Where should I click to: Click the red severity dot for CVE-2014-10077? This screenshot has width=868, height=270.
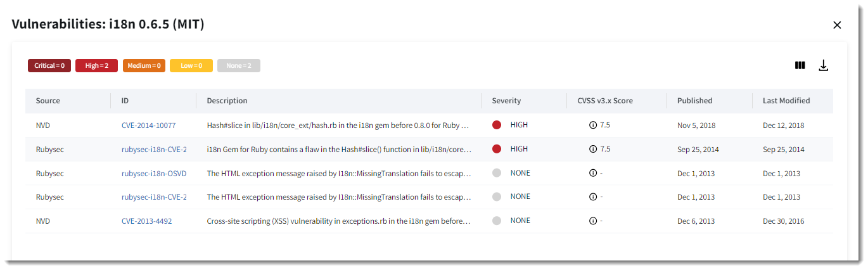497,125
